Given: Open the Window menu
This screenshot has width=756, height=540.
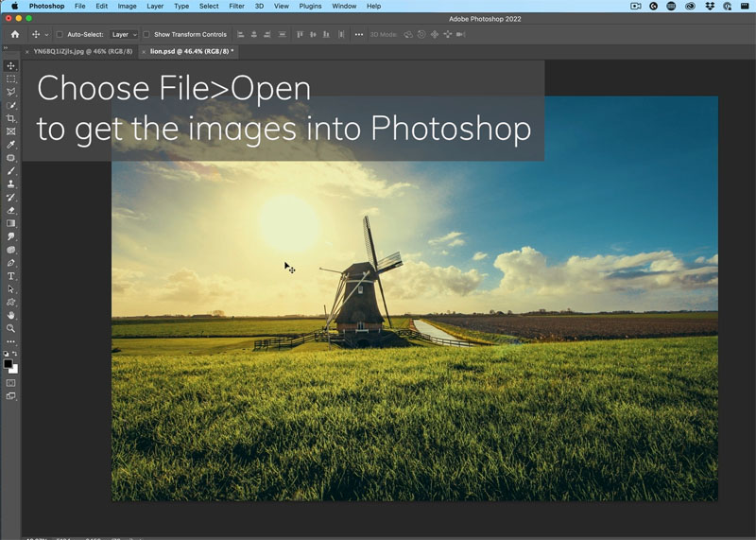Looking at the screenshot, I should click(344, 6).
